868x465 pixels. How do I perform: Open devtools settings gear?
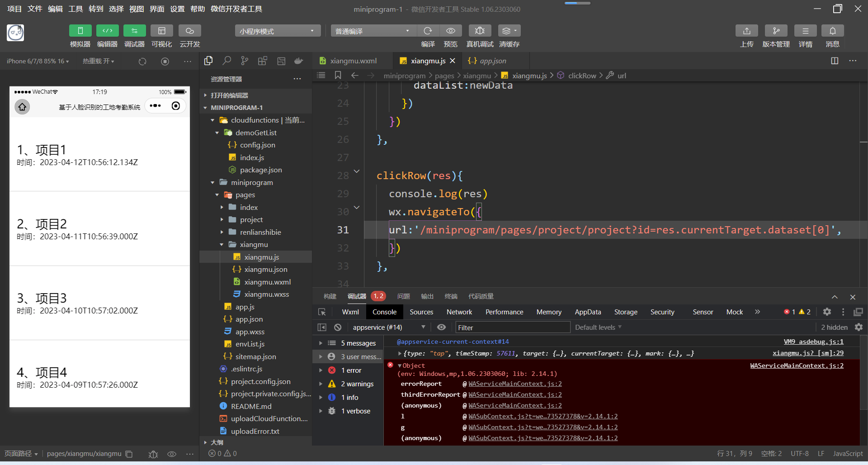click(x=827, y=312)
